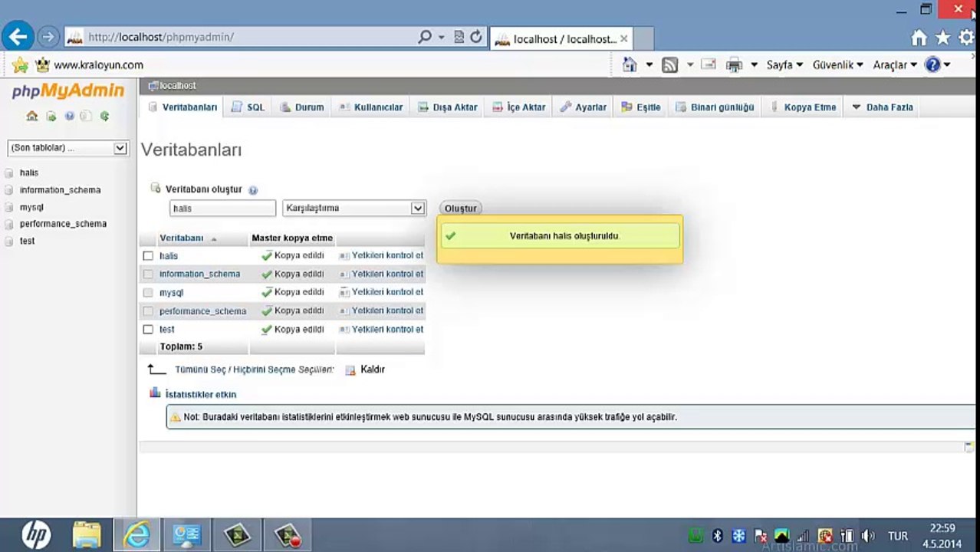Image resolution: width=980 pixels, height=552 pixels.
Task: Open the Ayarlar tab
Action: pos(584,107)
